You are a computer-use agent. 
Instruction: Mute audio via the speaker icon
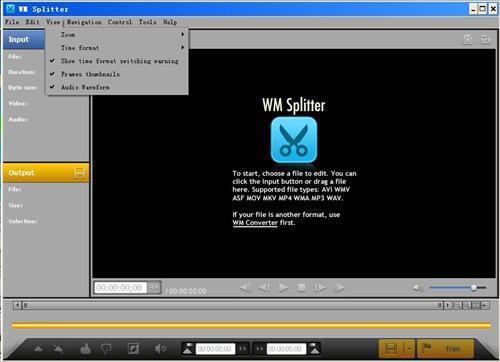pos(418,287)
